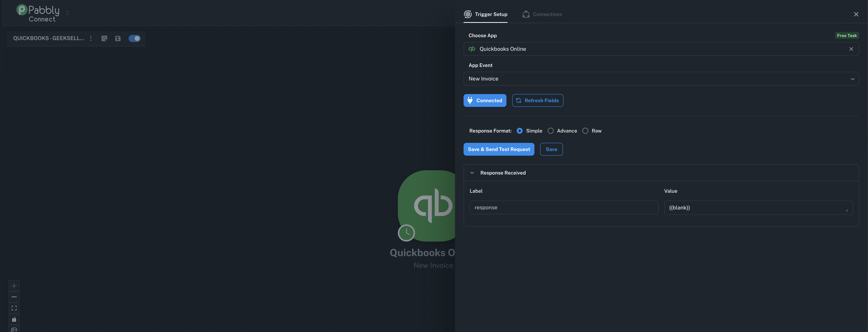
Task: Clear the selected Quickbooks Online app
Action: click(x=851, y=49)
